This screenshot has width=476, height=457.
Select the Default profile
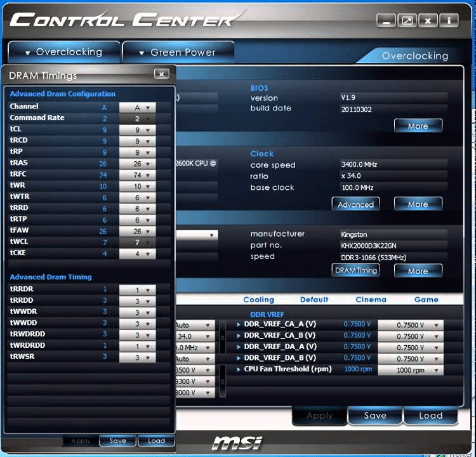point(314,300)
